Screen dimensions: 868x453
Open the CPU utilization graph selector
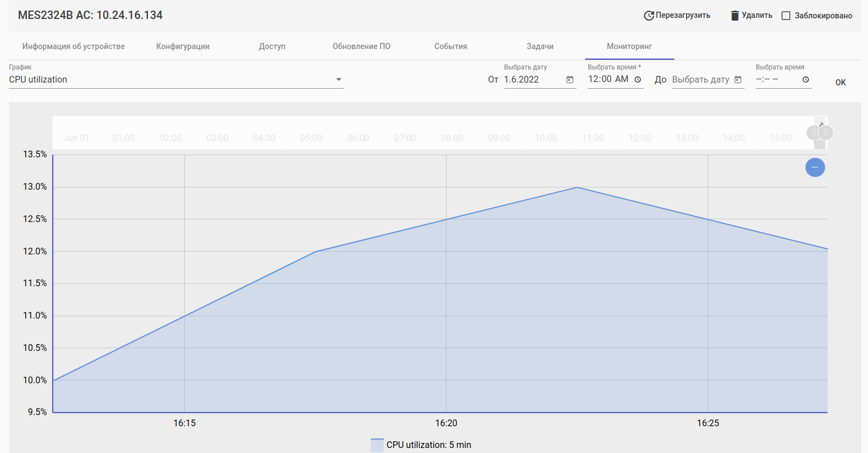[176, 80]
